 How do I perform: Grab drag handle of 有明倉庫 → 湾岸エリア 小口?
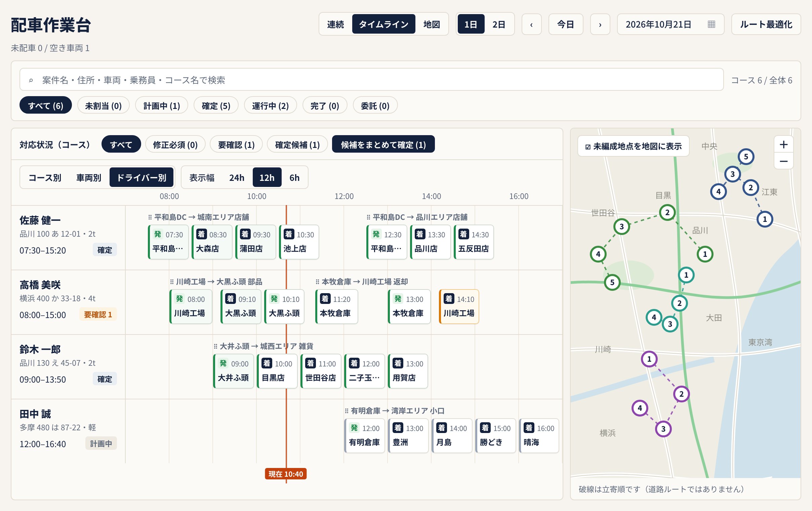pyautogui.click(x=347, y=411)
